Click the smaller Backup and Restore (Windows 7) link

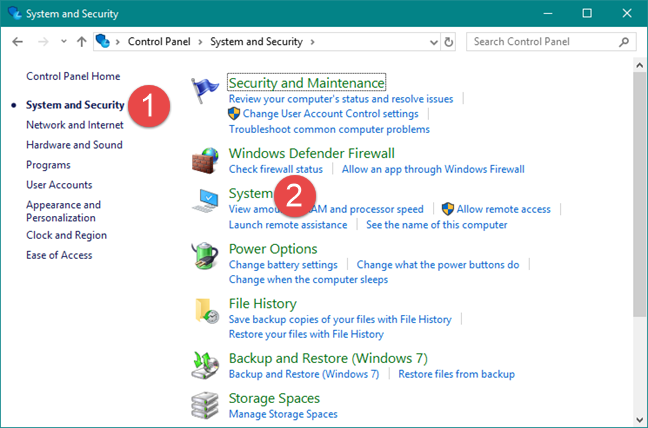(304, 374)
